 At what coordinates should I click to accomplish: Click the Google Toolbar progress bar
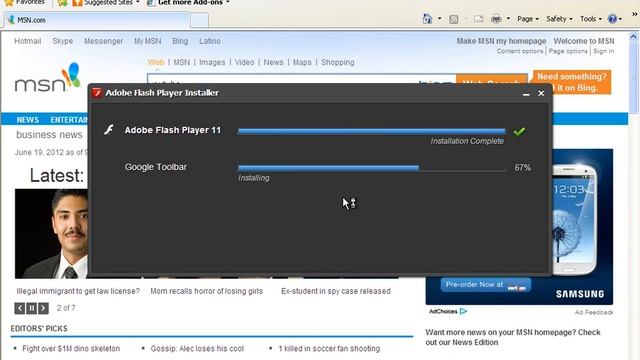point(371,168)
